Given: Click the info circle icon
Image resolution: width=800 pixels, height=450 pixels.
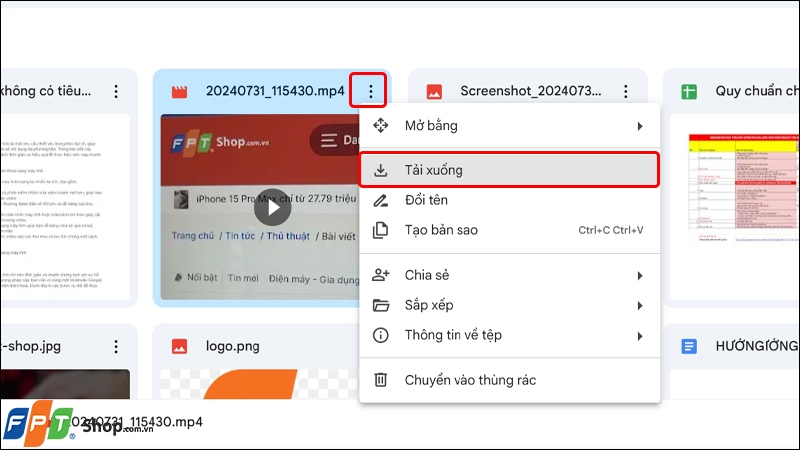Looking at the screenshot, I should pyautogui.click(x=381, y=335).
